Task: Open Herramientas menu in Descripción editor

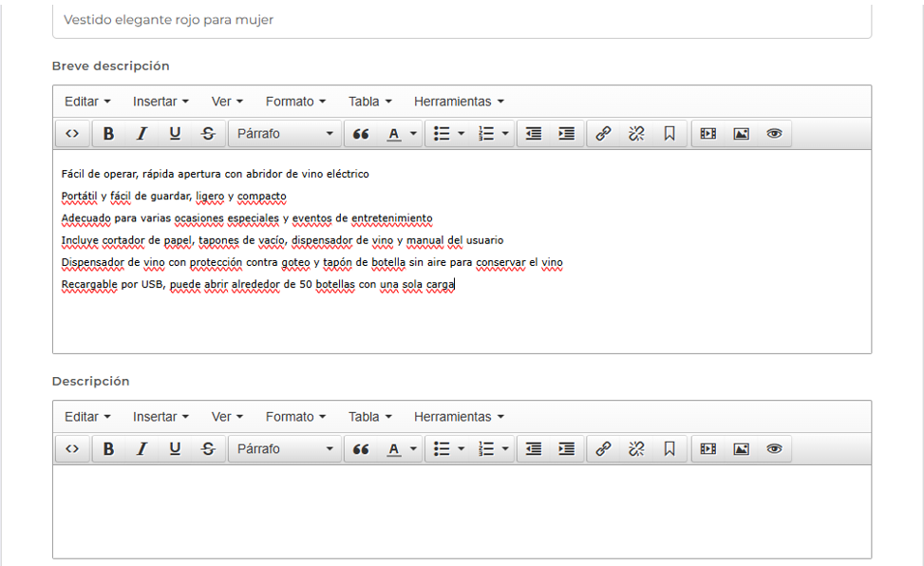Action: coord(459,417)
